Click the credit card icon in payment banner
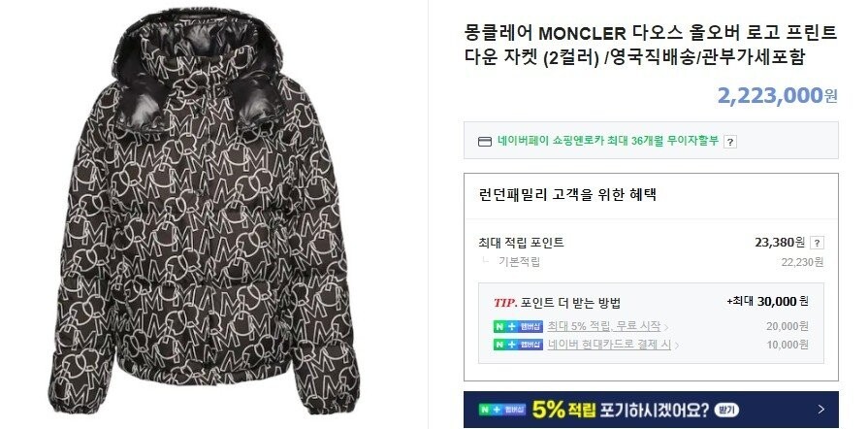This screenshot has height=429, width=868. pos(484,142)
